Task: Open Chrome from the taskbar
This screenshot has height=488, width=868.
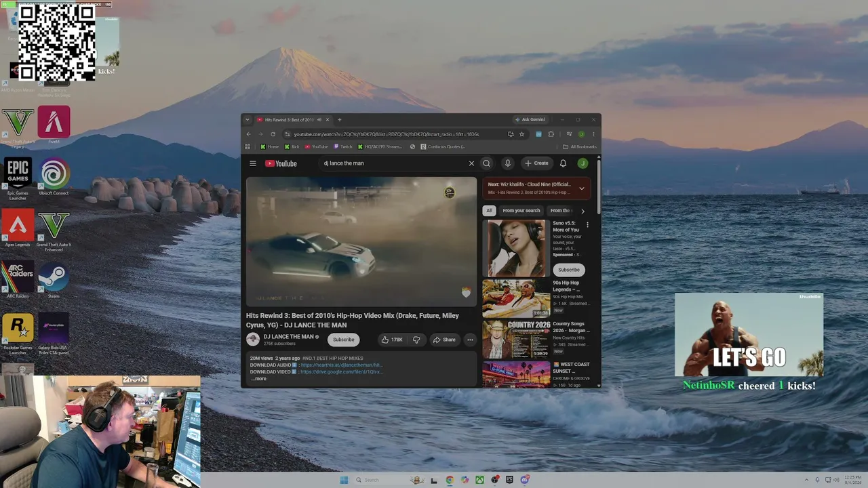Action: 450,480
